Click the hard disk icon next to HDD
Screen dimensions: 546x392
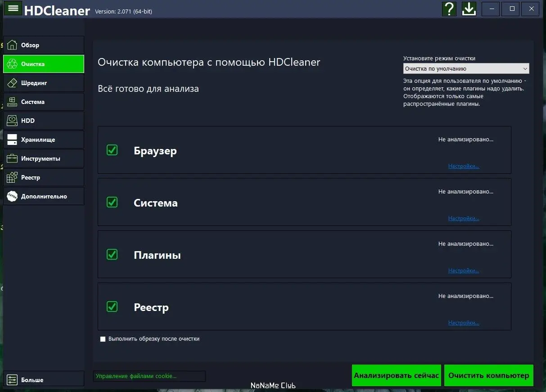[x=12, y=121]
